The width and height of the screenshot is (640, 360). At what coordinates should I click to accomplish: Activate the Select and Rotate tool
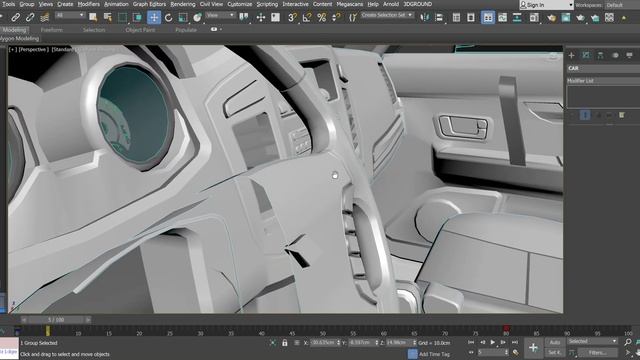click(168, 18)
